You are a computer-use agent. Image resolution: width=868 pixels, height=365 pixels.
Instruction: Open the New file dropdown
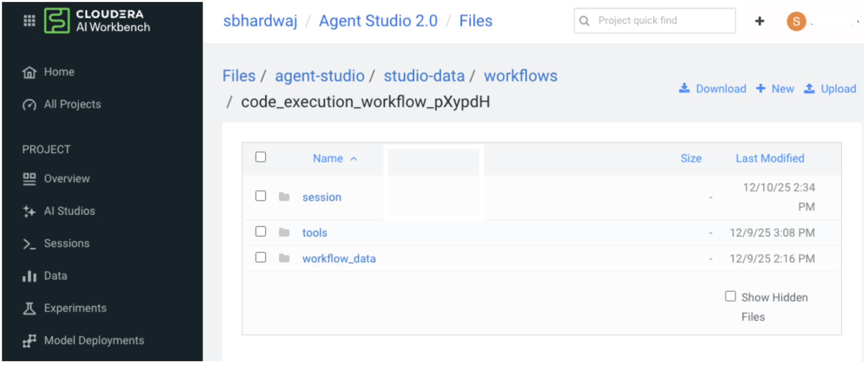pos(775,89)
